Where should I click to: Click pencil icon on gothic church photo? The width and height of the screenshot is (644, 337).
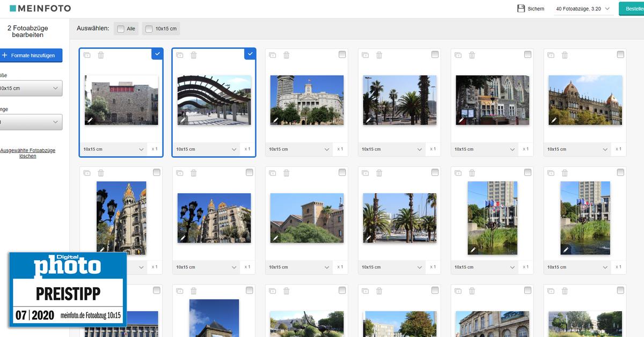461,120
